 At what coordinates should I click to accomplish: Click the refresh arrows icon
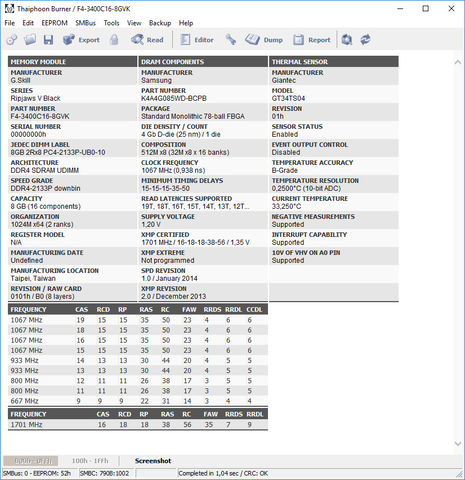coord(365,40)
